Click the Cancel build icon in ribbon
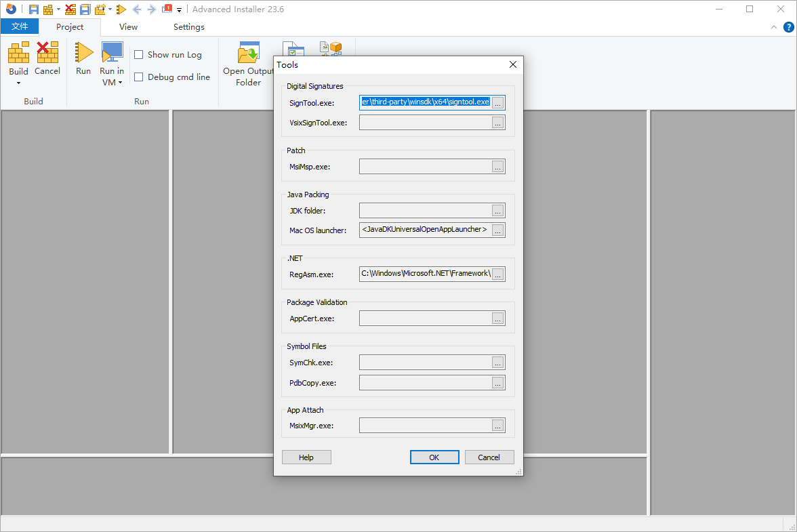This screenshot has height=532, width=797. pyautogui.click(x=47, y=53)
